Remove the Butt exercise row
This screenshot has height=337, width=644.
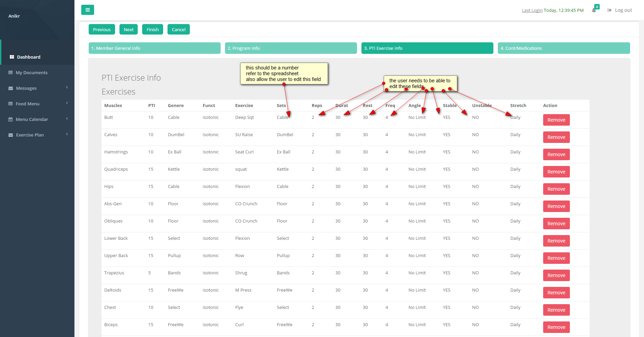[556, 120]
